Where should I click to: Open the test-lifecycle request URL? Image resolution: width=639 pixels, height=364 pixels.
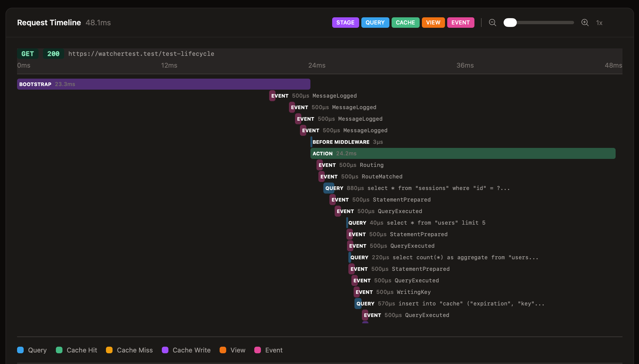(141, 54)
